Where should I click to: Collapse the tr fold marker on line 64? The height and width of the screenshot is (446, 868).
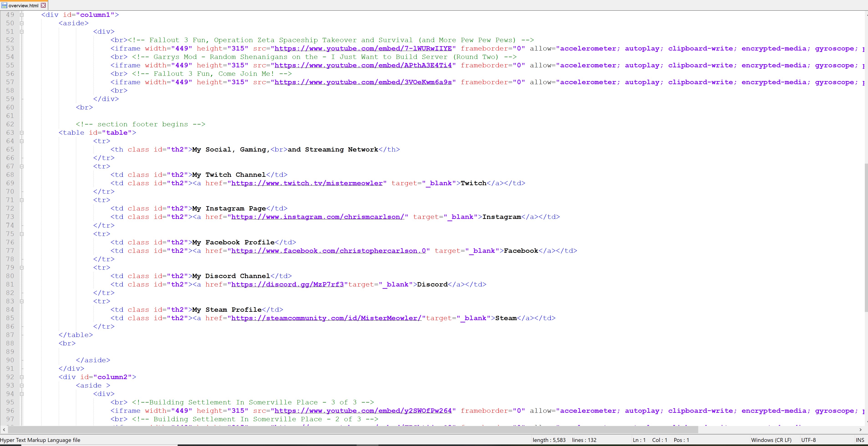[22, 141]
